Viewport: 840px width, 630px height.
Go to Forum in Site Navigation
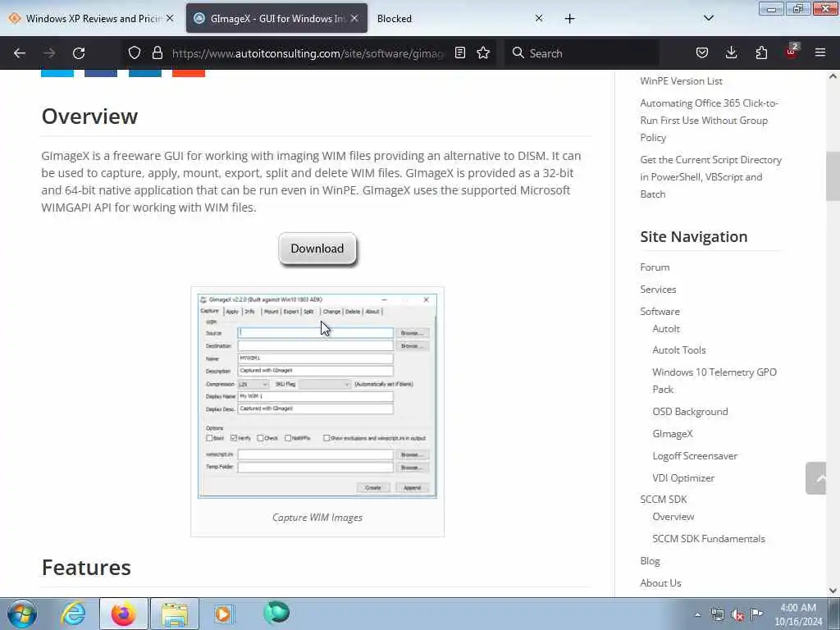[655, 267]
